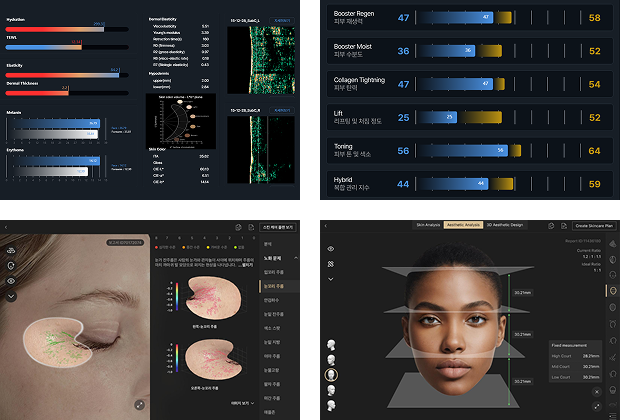This screenshot has width=620, height=420.
Task: Close the Fixed measurement panel with X
Action: click(597, 392)
